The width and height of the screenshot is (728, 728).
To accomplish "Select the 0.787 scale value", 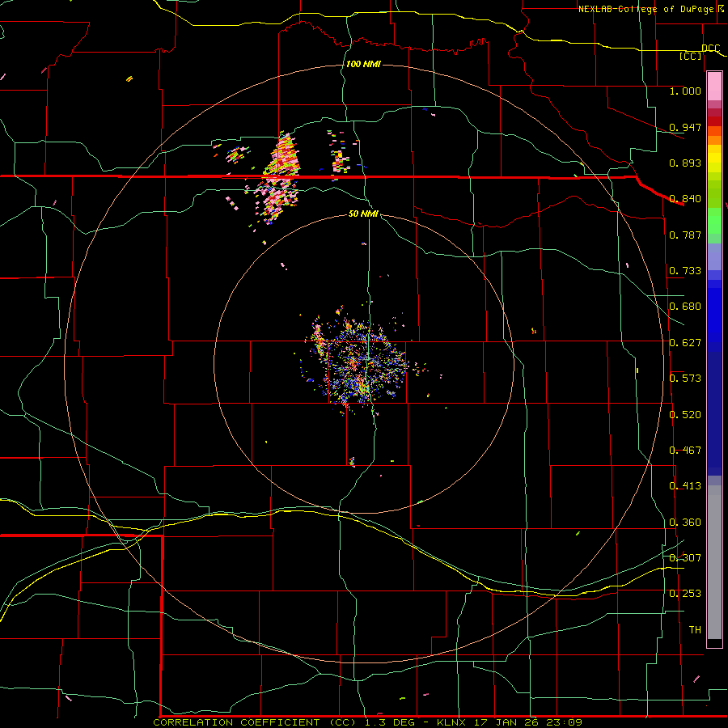I will coord(685,235).
